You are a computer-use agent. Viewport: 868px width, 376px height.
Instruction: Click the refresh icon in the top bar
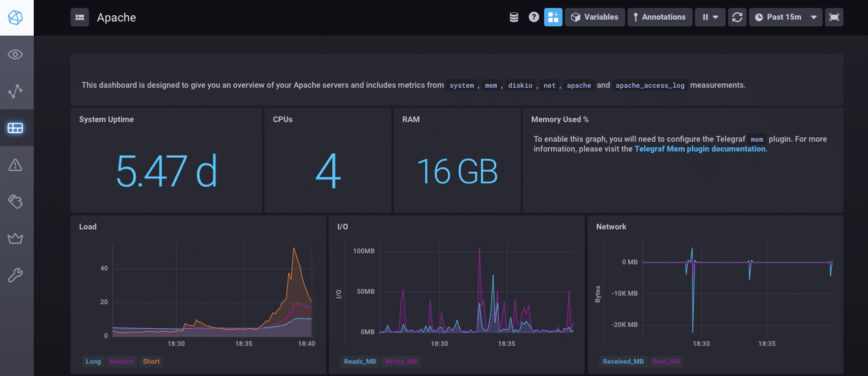pos(737,17)
